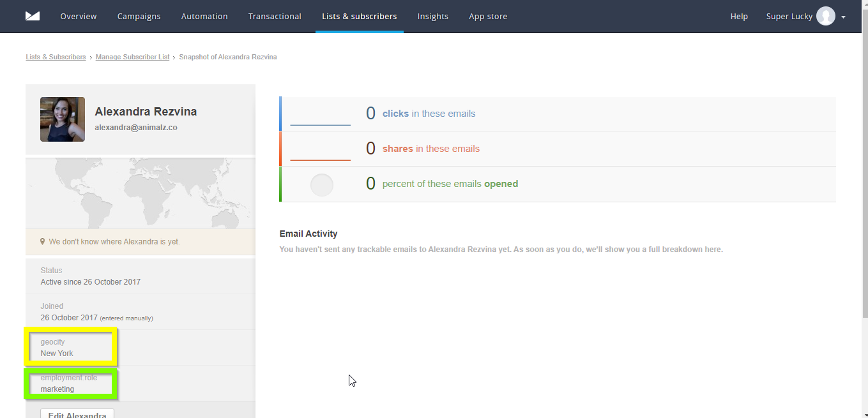Screen dimensions: 868x418
Task: Select the alexandra@animalz.co email address
Action: (136, 128)
